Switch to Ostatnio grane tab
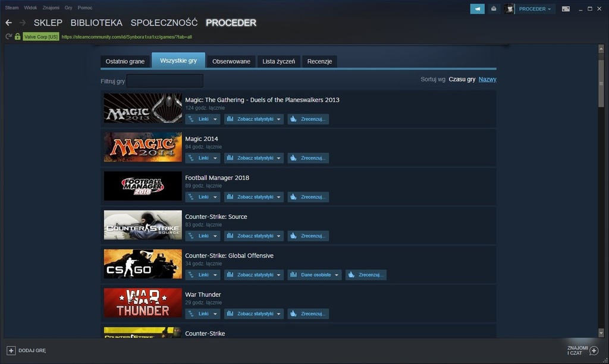The width and height of the screenshot is (609, 364). (125, 61)
